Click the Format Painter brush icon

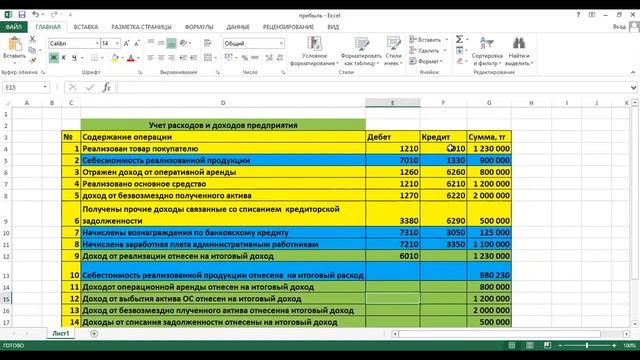(32, 60)
